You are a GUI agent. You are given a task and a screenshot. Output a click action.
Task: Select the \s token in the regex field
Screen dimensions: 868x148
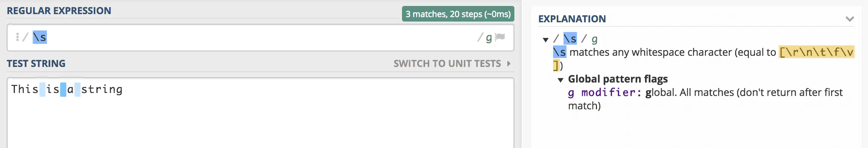tap(40, 37)
